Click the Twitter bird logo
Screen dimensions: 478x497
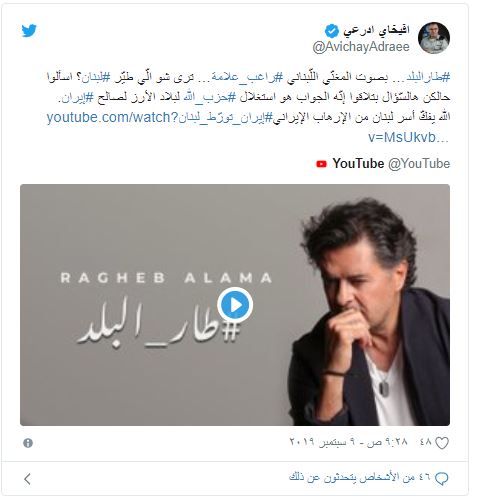[29, 31]
